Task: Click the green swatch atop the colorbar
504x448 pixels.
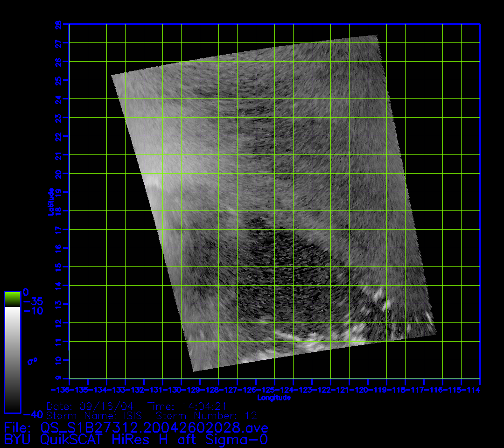Action: click(x=12, y=299)
